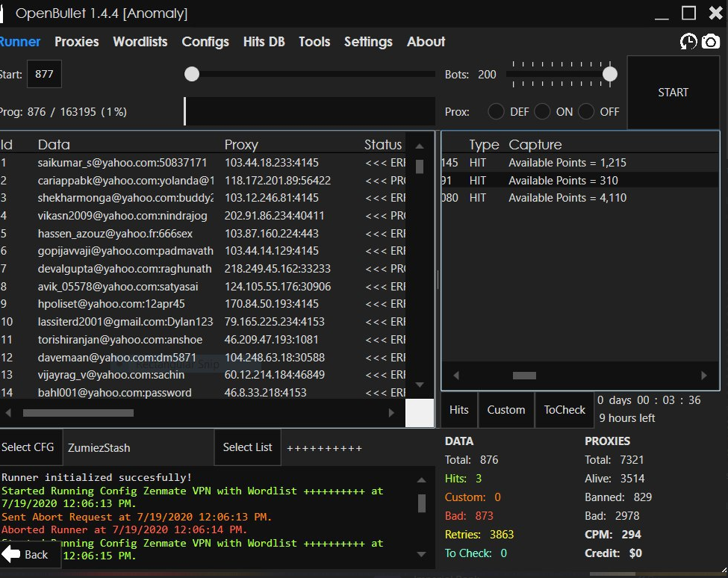Select the DEF proxy radio option

[496, 111]
